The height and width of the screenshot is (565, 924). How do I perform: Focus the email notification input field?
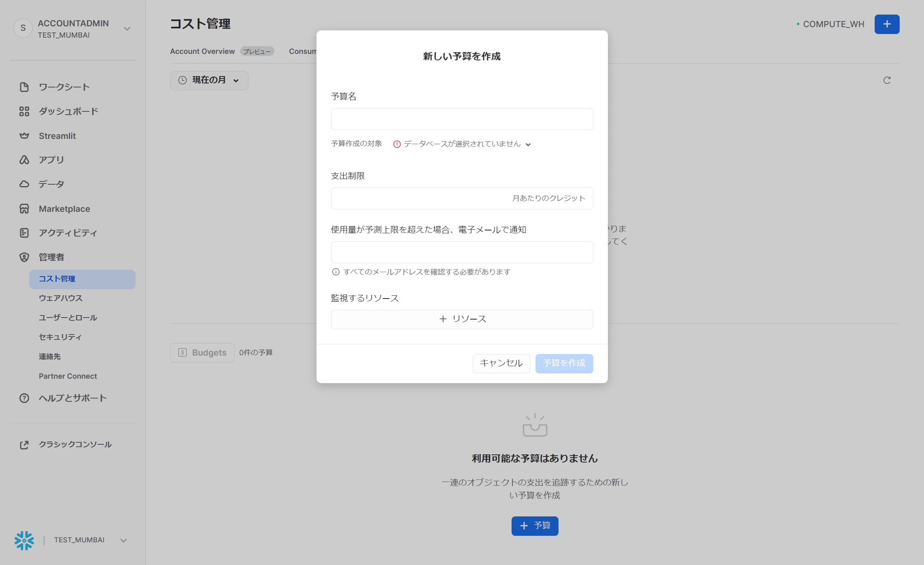[462, 252]
